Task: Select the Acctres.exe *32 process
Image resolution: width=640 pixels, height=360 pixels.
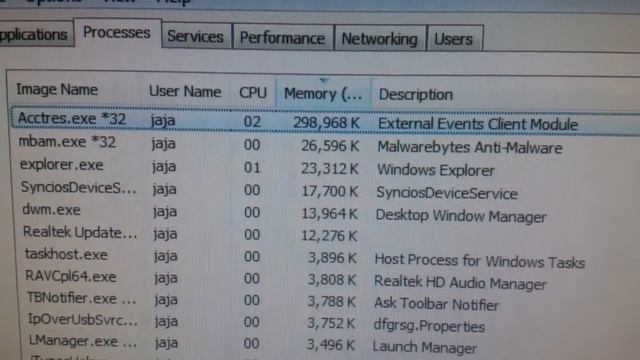Action: [x=72, y=119]
